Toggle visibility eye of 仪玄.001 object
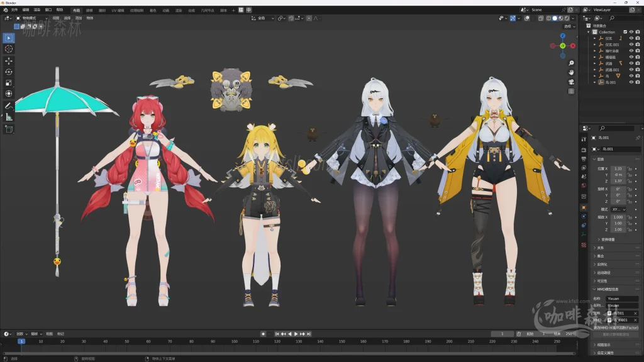 coord(631,45)
